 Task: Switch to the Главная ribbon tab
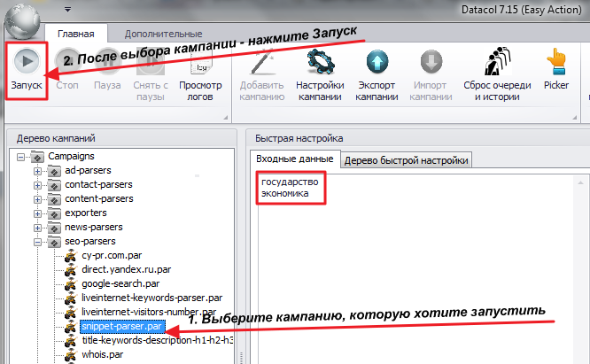[x=76, y=34]
